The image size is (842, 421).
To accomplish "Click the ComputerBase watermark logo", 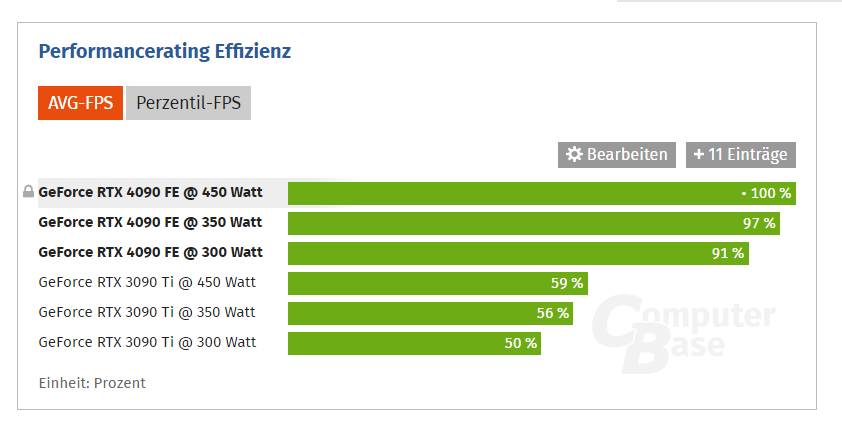I will pyautogui.click(x=682, y=333).
